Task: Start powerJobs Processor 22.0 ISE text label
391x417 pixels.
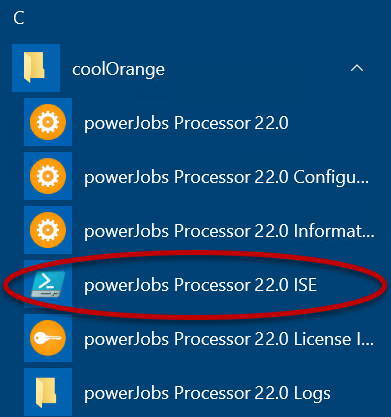Action: (x=200, y=285)
